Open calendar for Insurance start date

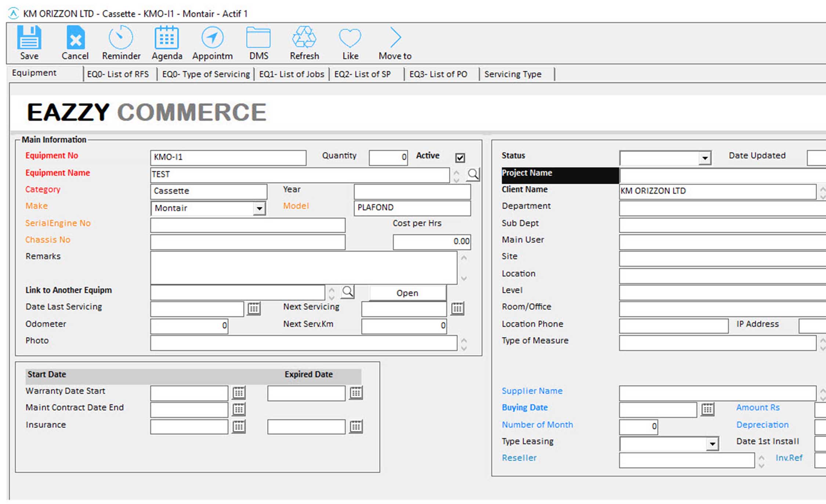click(x=239, y=427)
